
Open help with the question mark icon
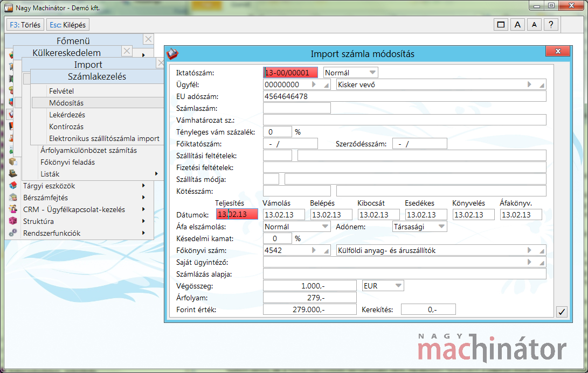(551, 25)
